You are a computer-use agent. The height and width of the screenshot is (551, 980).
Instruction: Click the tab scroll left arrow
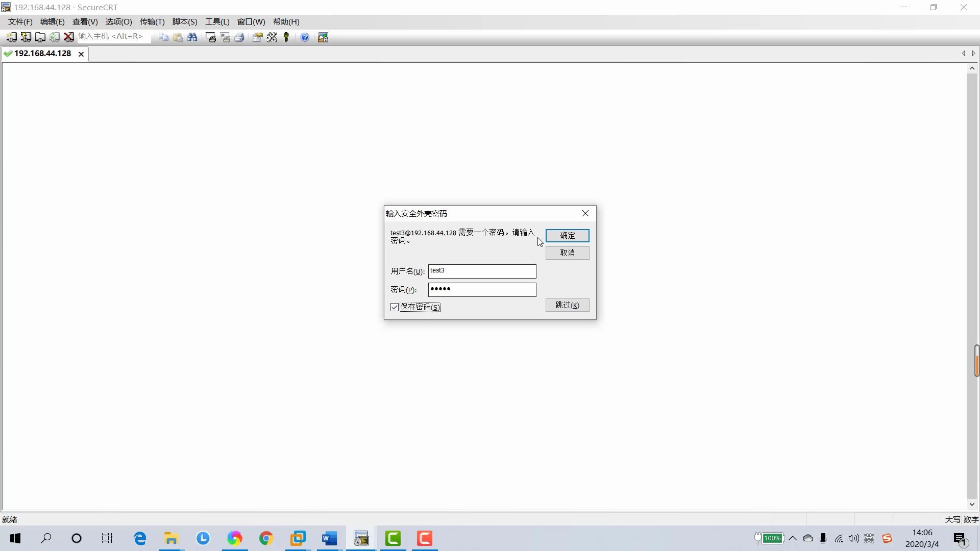pyautogui.click(x=964, y=54)
